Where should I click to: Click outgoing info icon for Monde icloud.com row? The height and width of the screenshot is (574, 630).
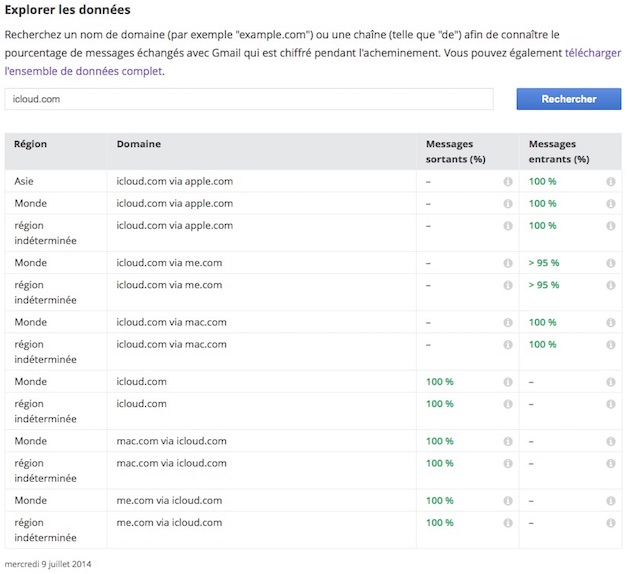click(508, 382)
